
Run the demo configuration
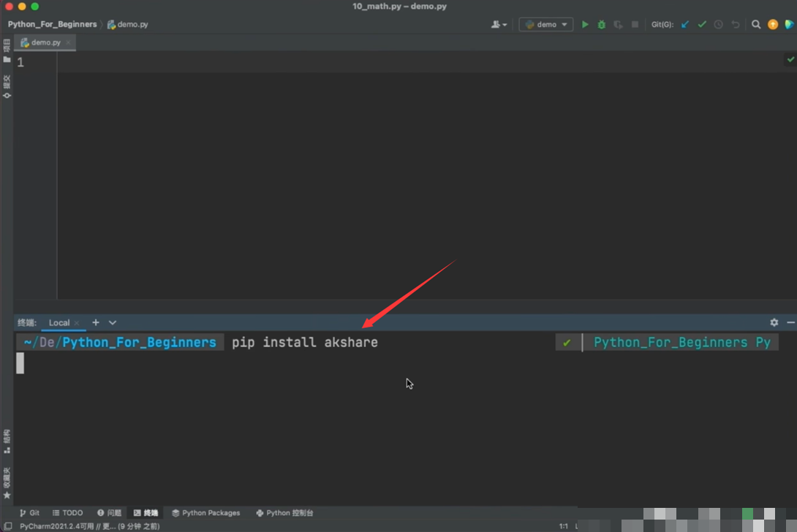point(585,24)
